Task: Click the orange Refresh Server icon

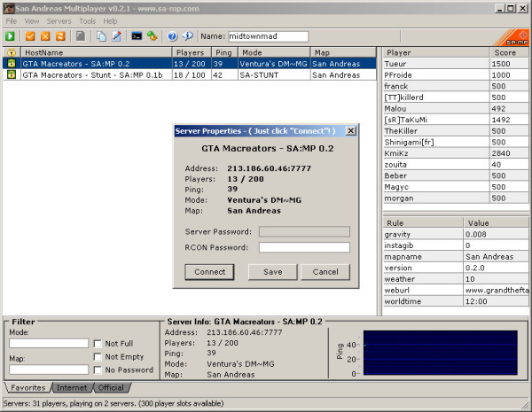Action: tap(60, 36)
